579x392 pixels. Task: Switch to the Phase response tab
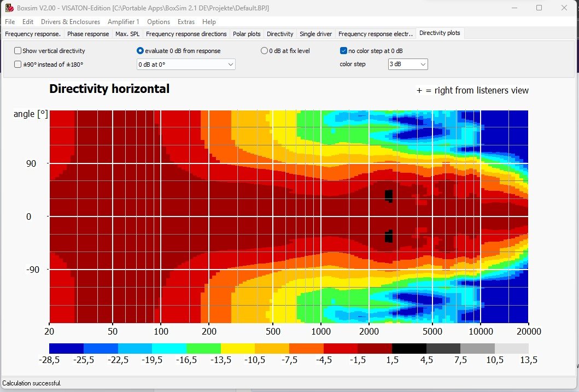[x=88, y=33]
